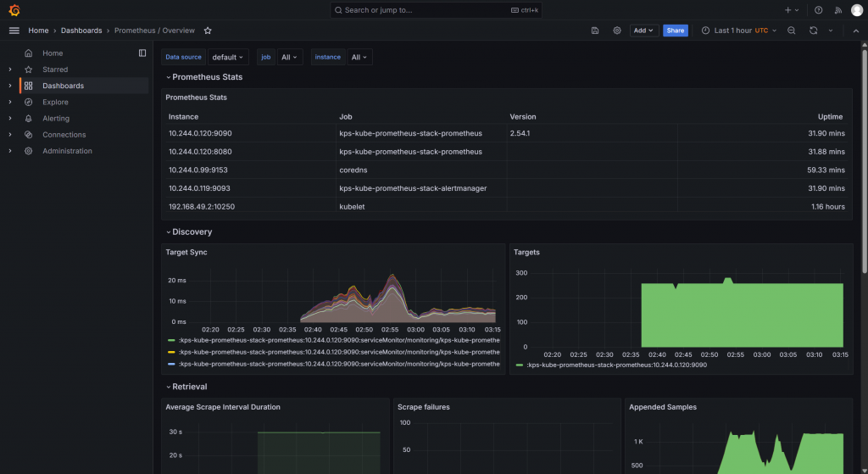868x474 pixels.
Task: Toggle the hamburger main menu
Action: click(x=14, y=31)
